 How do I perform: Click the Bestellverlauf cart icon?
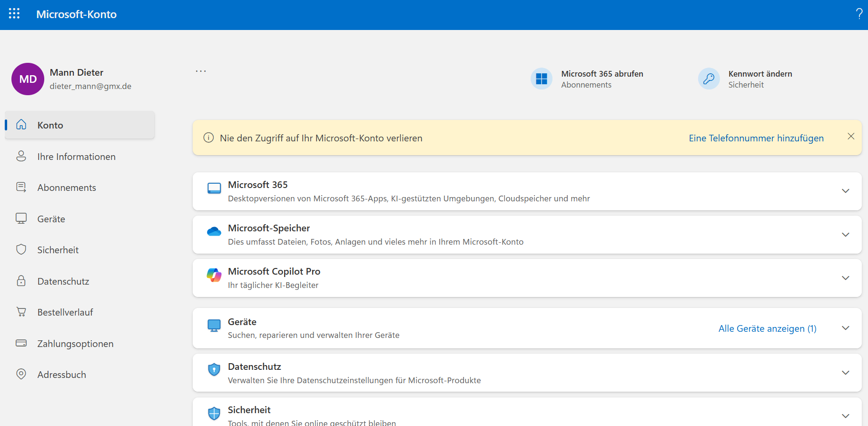(21, 312)
